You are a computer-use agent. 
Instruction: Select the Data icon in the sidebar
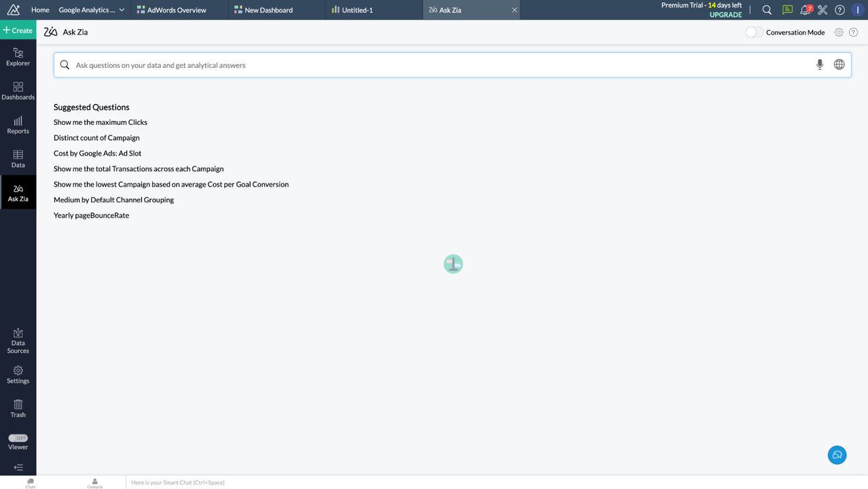point(18,159)
